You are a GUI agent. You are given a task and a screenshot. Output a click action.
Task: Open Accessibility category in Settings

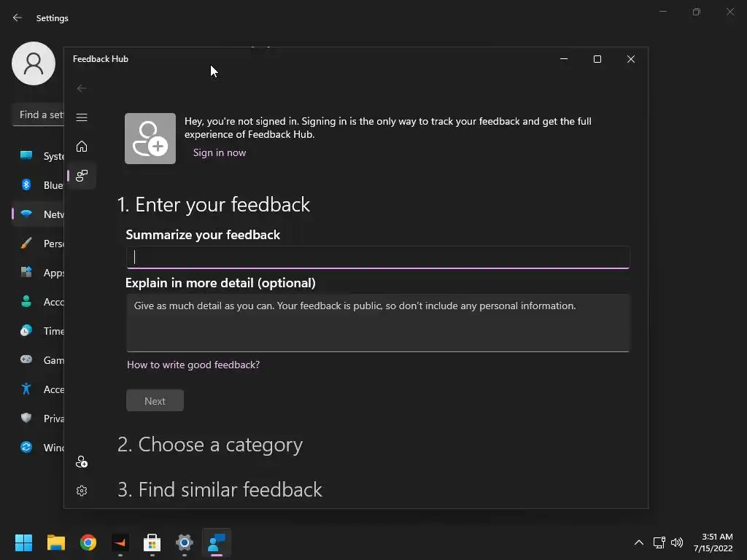point(38,389)
